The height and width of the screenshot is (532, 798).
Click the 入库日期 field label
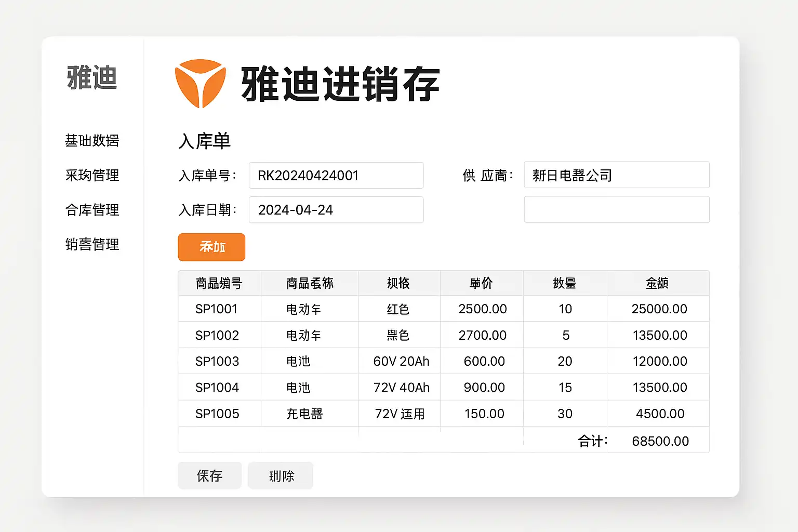[207, 210]
